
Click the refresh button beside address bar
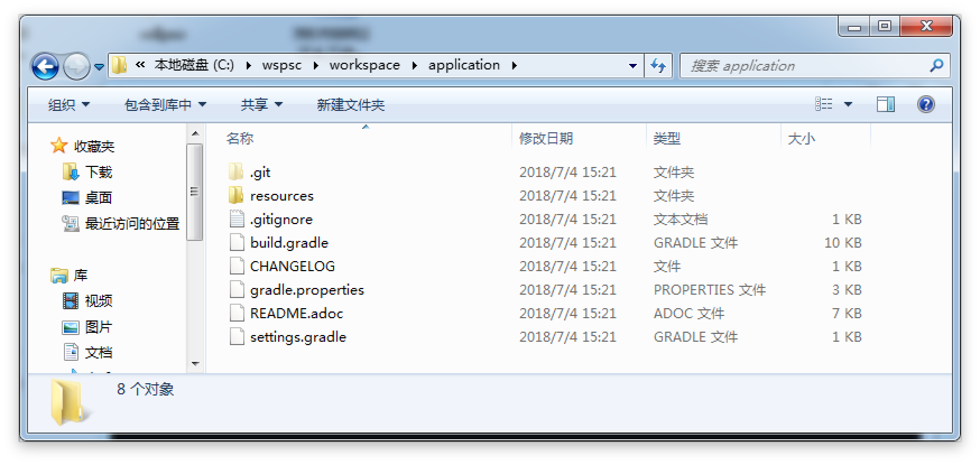click(x=658, y=66)
